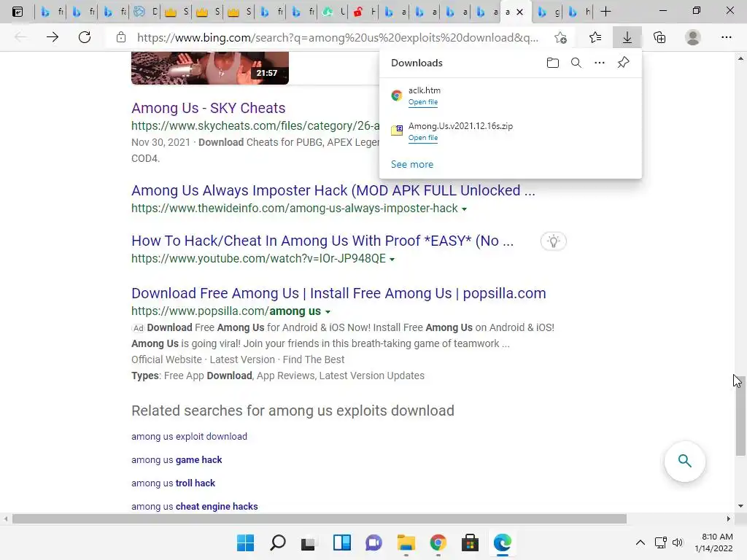Click related search 'among us cheat engine hacks'
Screen dimensions: 747x560
click(194, 507)
